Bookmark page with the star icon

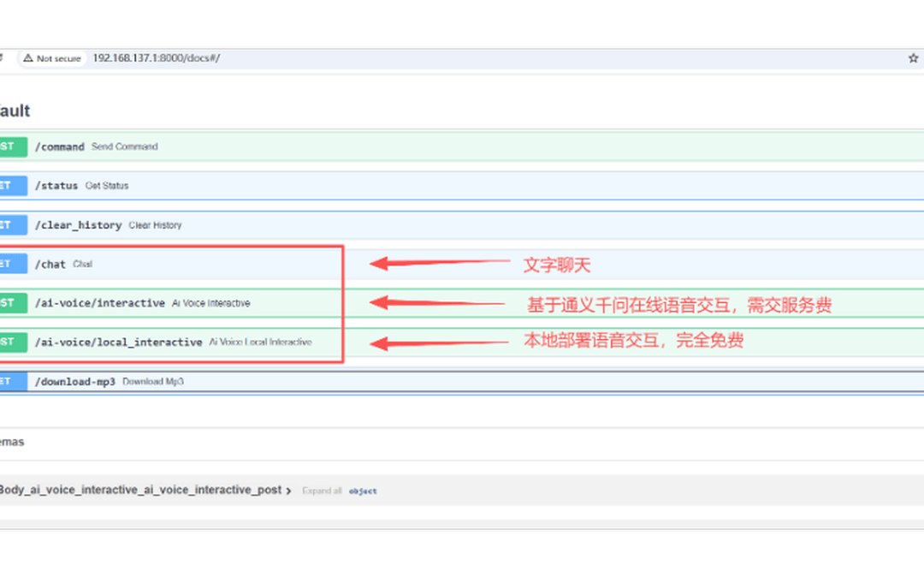pyautogui.click(x=913, y=58)
